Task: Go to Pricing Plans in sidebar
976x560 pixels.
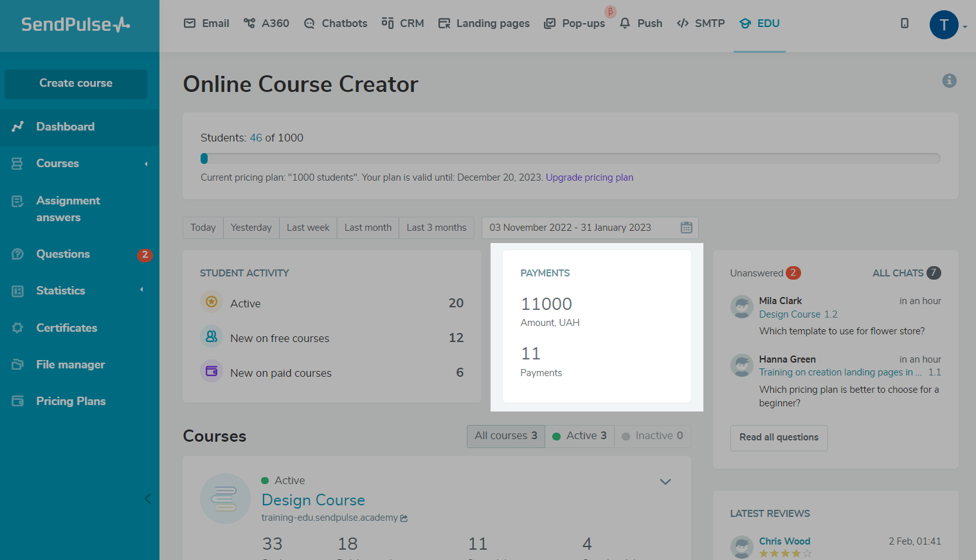Action: click(71, 401)
